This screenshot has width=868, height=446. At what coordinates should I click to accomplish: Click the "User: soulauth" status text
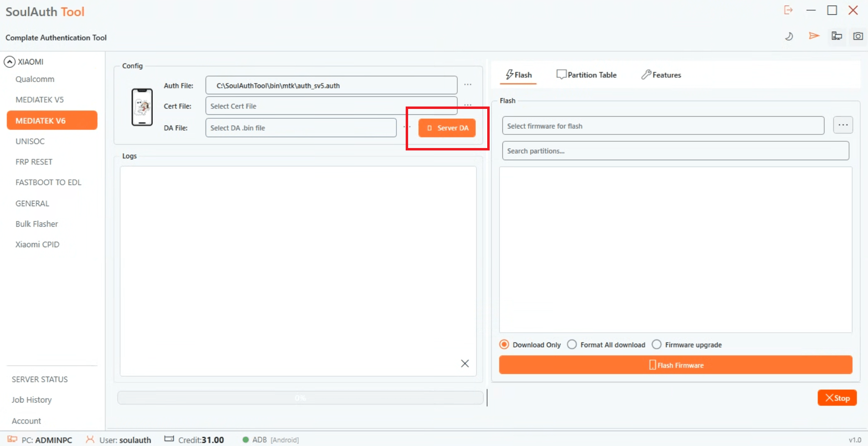coord(125,440)
